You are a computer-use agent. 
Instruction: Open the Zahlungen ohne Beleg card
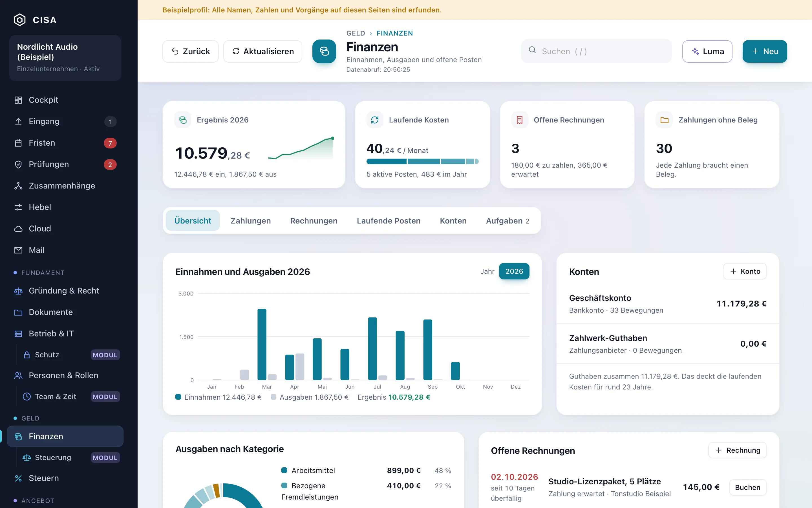pos(712,144)
